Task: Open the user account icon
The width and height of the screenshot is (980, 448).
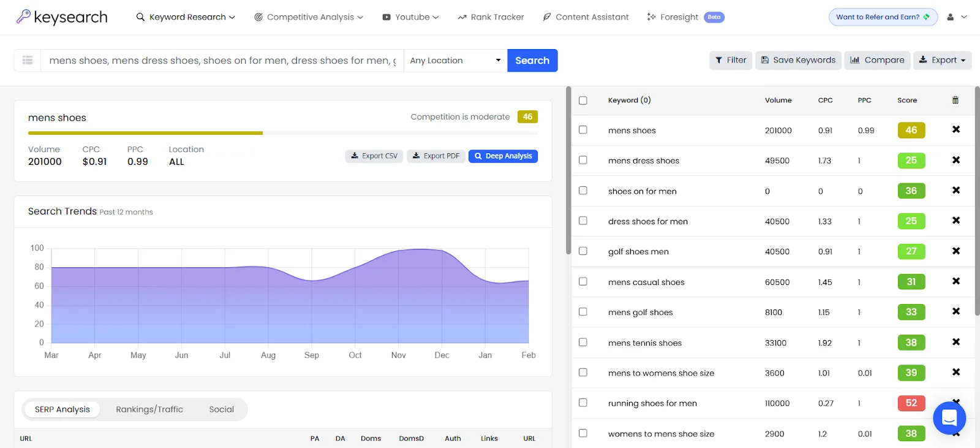Action: (x=951, y=17)
